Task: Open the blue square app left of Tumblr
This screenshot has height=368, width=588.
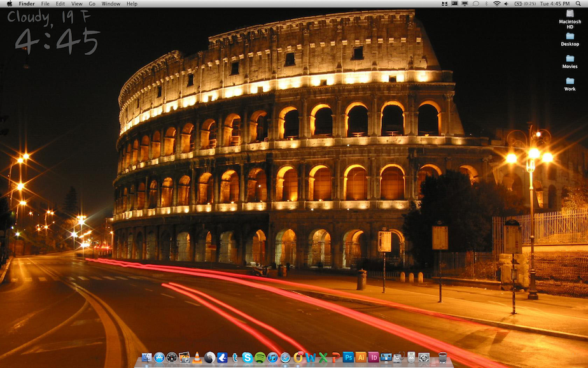Action: (x=222, y=358)
